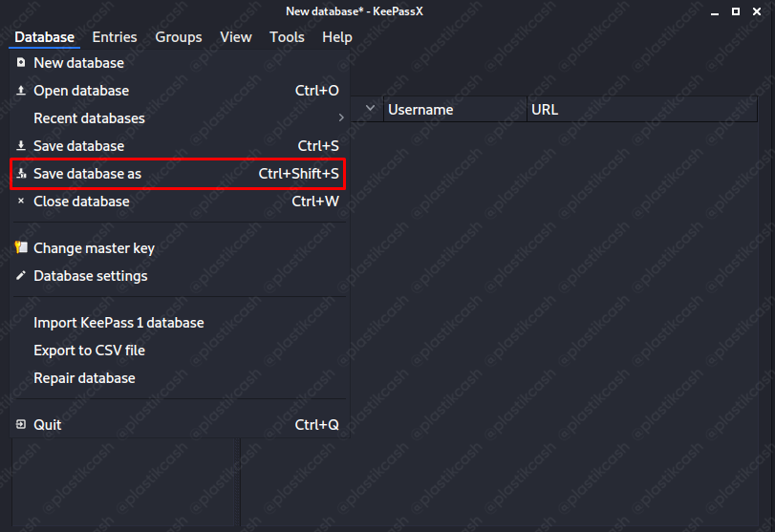Image resolution: width=775 pixels, height=532 pixels.
Task: Click the Quit exit icon
Action: click(x=21, y=425)
